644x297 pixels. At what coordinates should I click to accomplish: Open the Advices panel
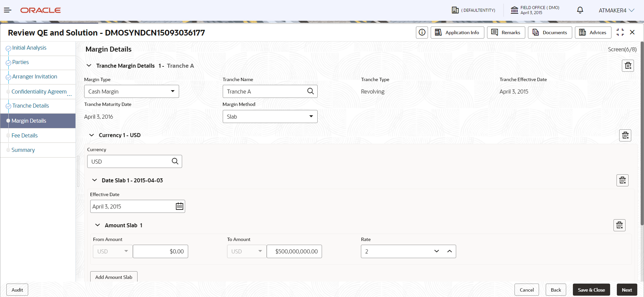point(593,33)
